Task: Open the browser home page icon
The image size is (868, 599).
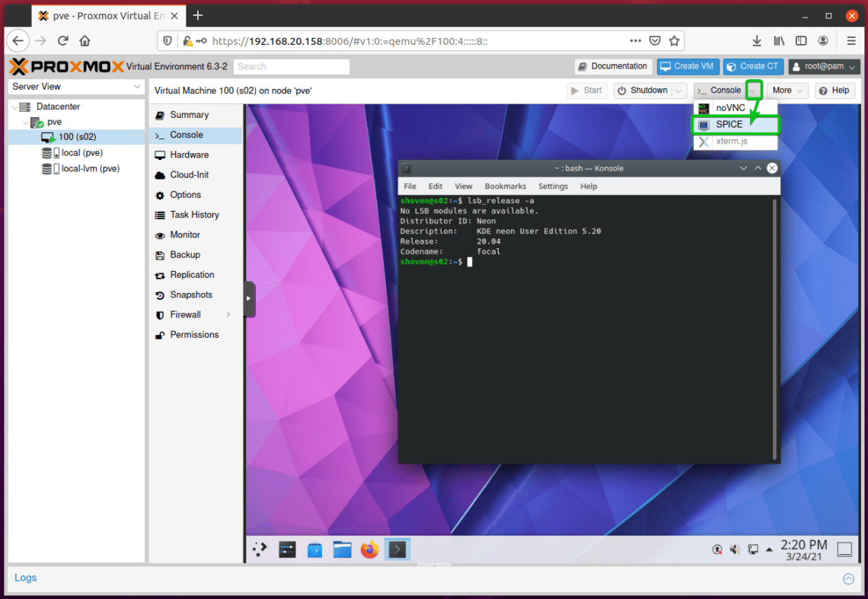Action: pos(85,40)
